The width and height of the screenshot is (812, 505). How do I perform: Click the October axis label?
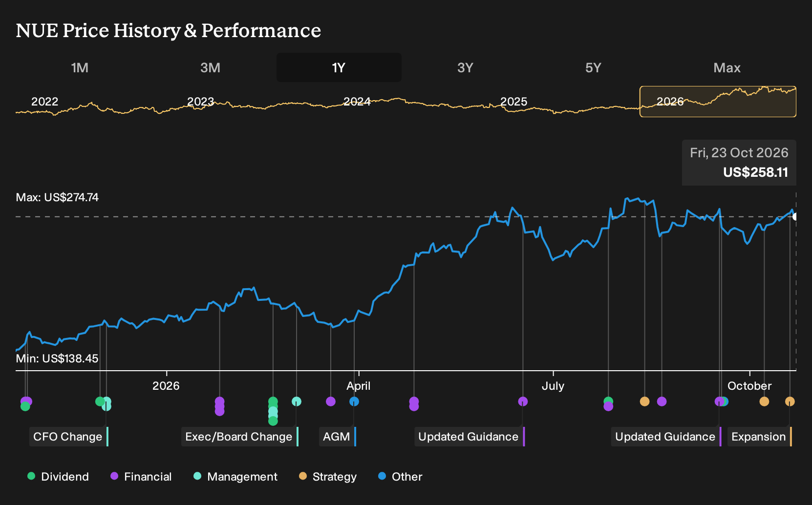[x=749, y=386]
